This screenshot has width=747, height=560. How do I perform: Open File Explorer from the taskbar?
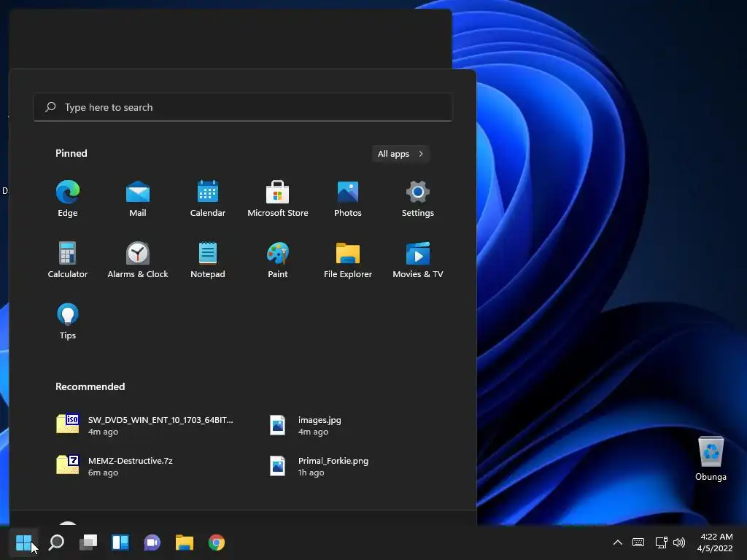[x=185, y=542]
